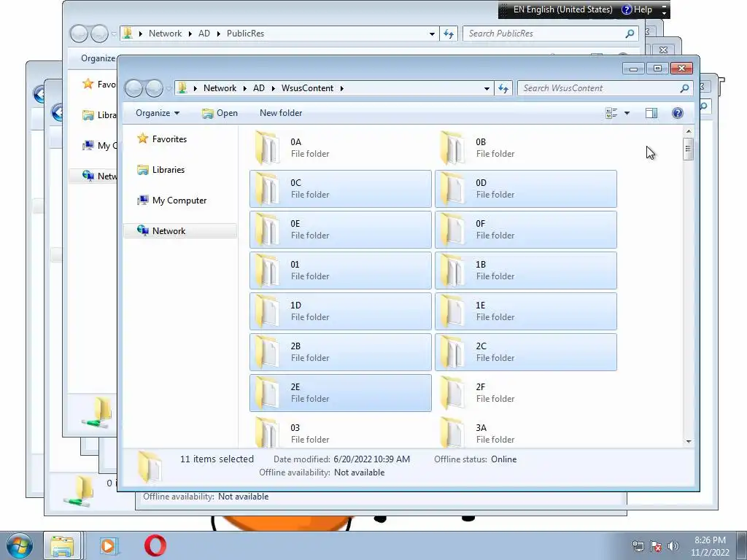Viewport: 747px width, 560px height.
Task: Click the 2E folder icon
Action: pos(267,393)
